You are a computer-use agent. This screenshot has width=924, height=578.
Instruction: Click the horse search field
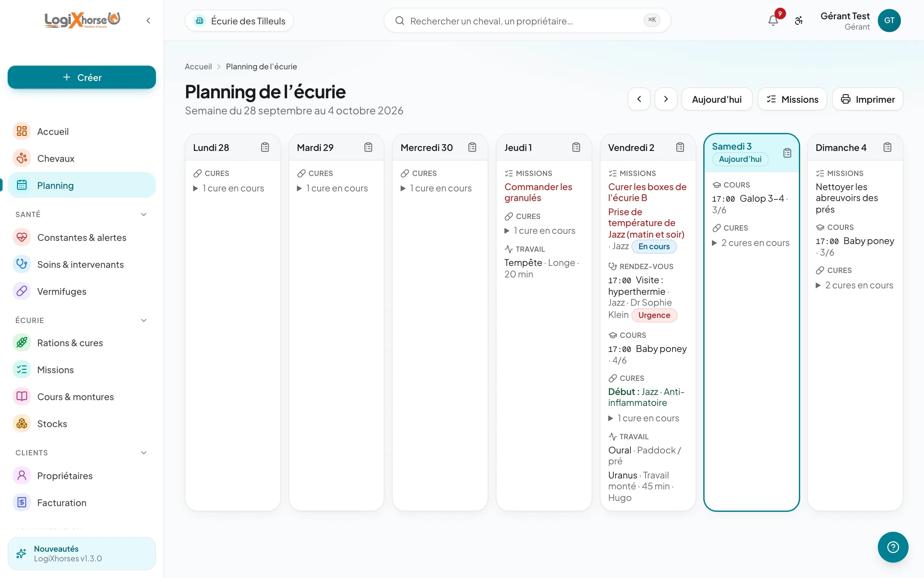pyautogui.click(x=527, y=21)
